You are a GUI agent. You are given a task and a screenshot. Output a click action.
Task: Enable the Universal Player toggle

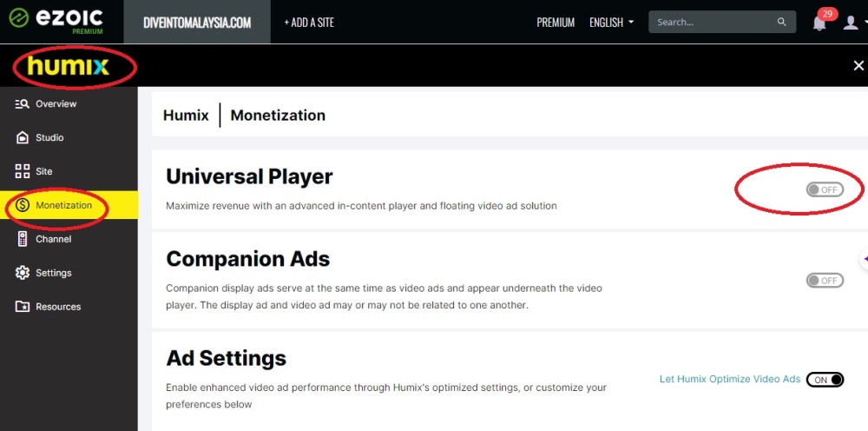click(824, 189)
